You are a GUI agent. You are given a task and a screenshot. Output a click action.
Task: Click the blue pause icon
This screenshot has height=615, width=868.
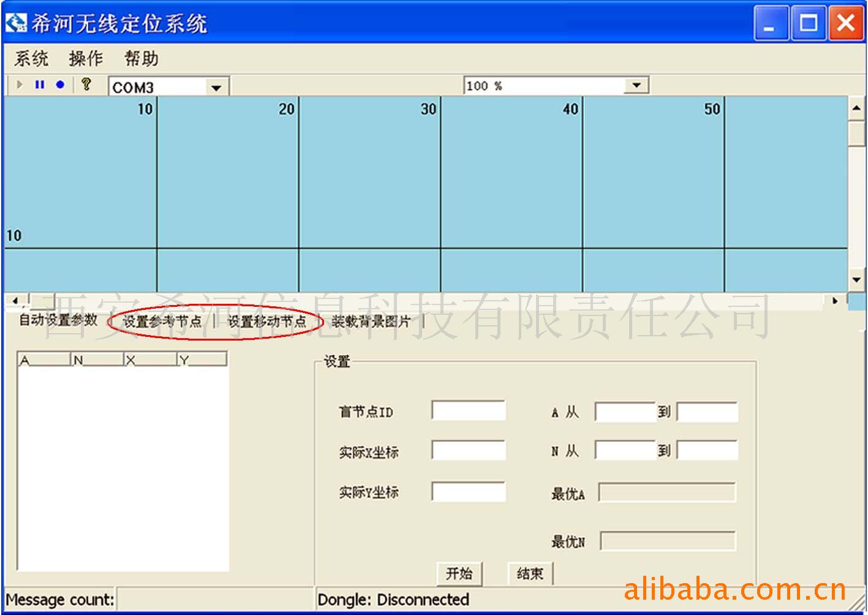point(40,85)
